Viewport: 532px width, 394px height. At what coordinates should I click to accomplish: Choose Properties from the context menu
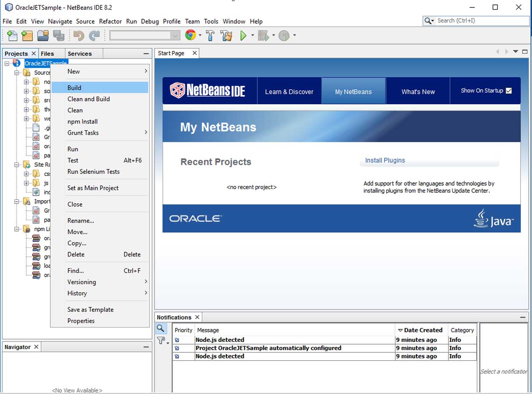point(81,321)
